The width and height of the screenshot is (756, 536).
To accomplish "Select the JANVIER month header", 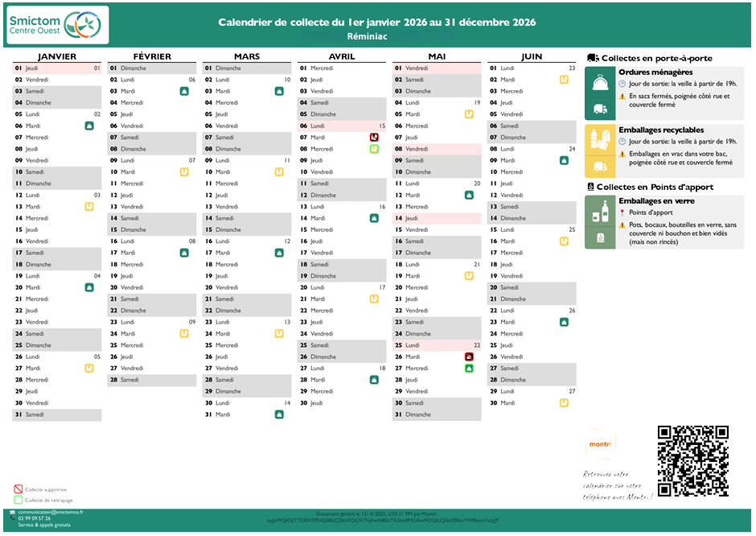I will [x=57, y=56].
